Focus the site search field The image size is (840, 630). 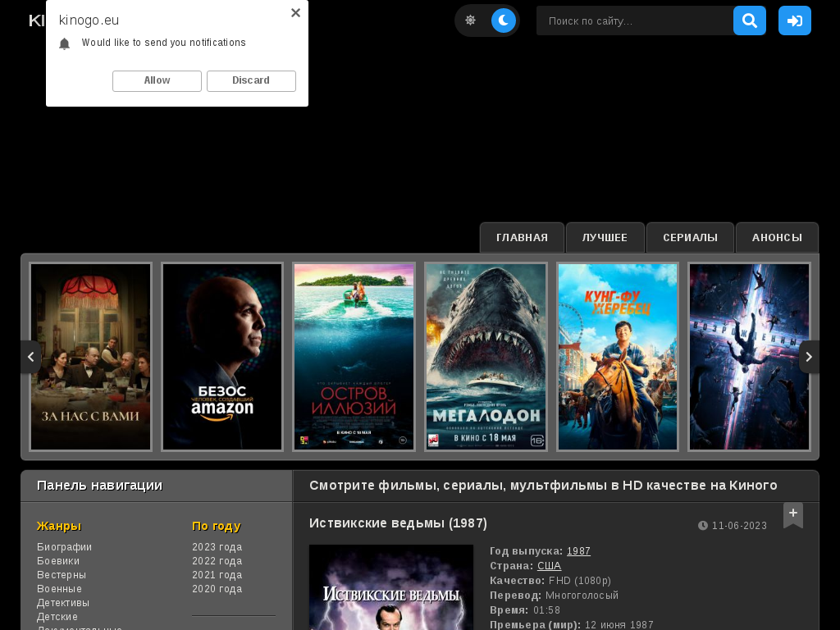pyautogui.click(x=635, y=21)
